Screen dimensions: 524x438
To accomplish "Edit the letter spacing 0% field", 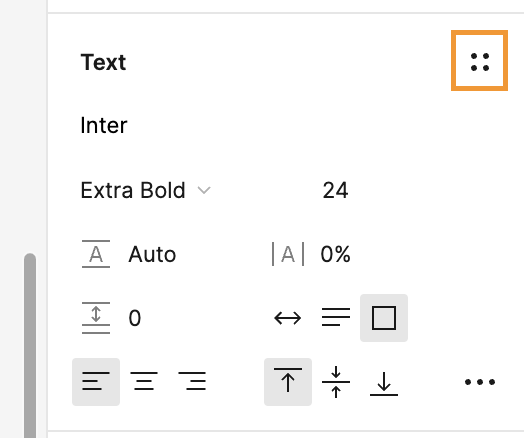I will pyautogui.click(x=335, y=254).
